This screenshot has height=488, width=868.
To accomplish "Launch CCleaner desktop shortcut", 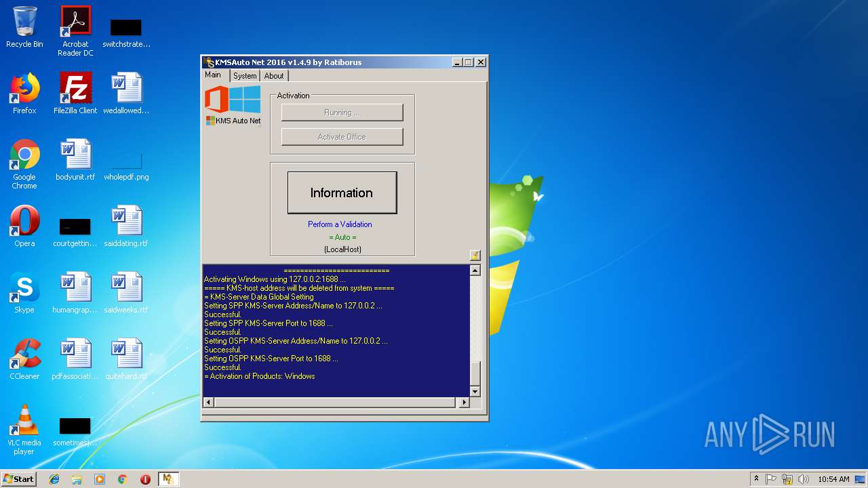I will point(24,359).
